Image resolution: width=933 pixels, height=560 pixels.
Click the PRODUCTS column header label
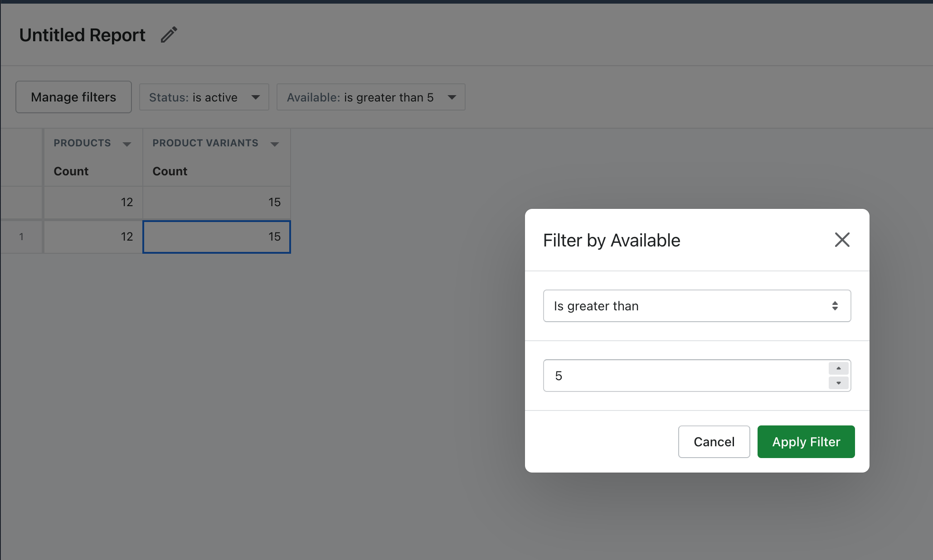[82, 143]
